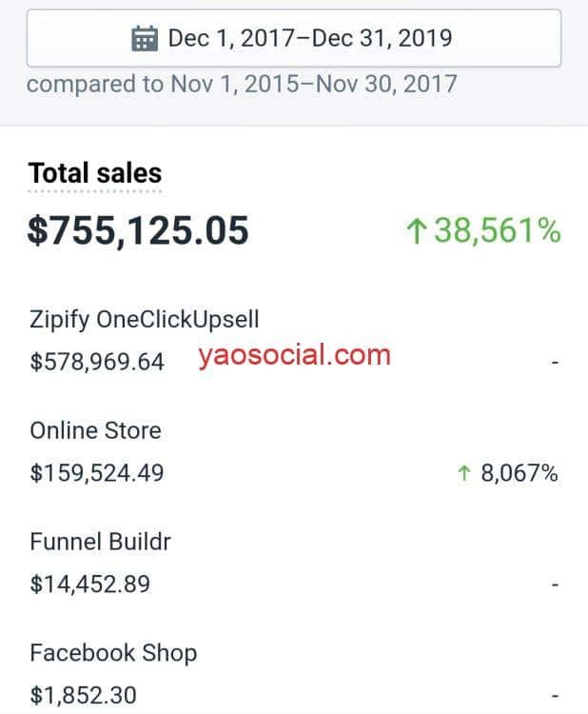Click the $159,524.49 Online Store amount
588x714 pixels.
pos(97,472)
